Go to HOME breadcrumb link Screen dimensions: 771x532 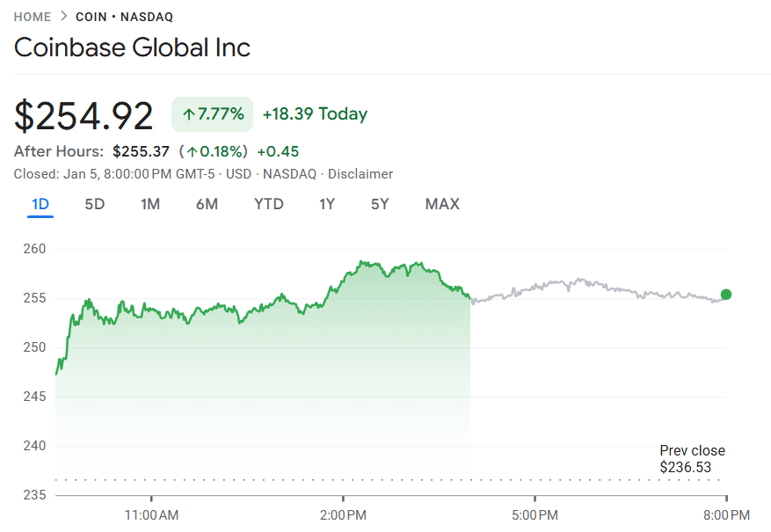(x=33, y=17)
